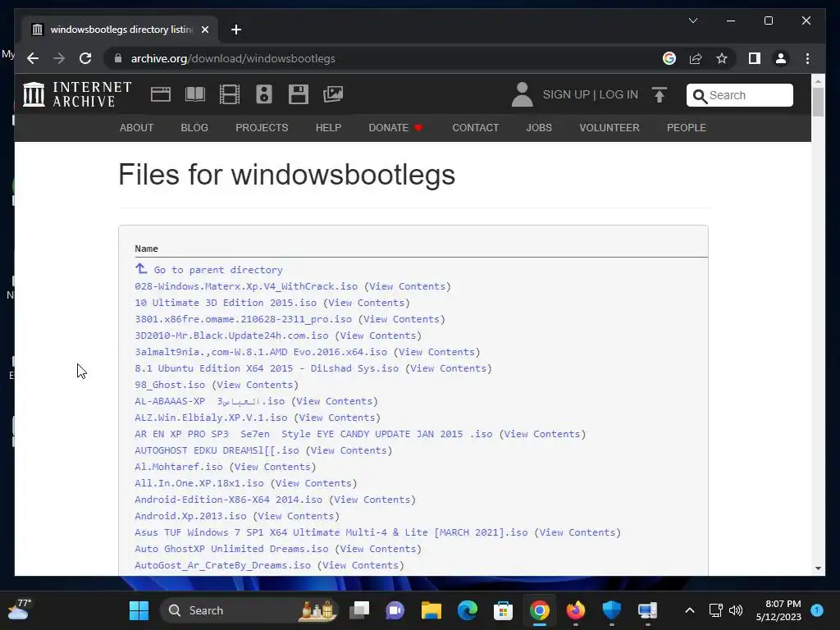The height and width of the screenshot is (630, 840).
Task: Show hidden system tray icons
Action: click(689, 610)
